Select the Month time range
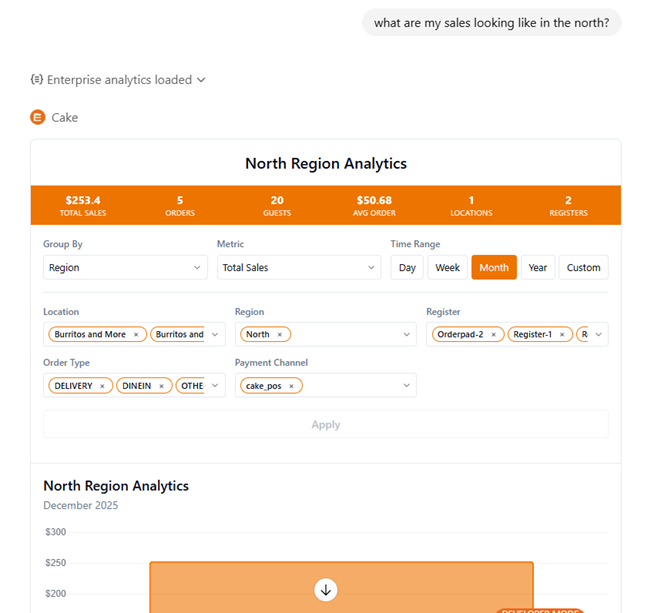 [x=494, y=268]
